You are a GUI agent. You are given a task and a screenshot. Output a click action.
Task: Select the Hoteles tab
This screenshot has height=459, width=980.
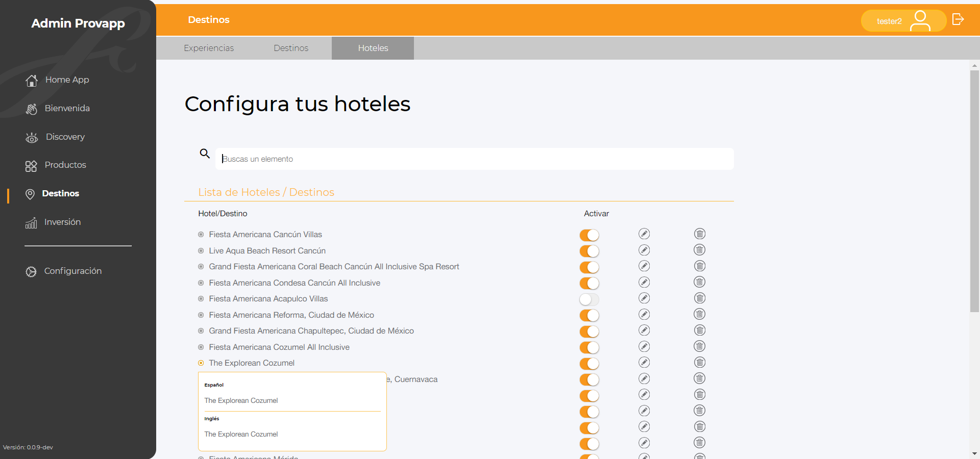click(x=373, y=48)
